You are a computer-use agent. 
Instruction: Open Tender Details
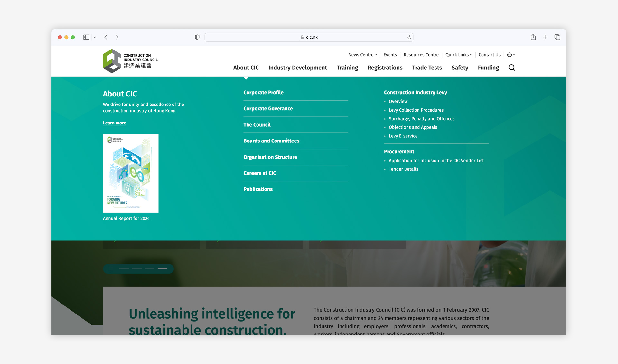pyautogui.click(x=403, y=169)
